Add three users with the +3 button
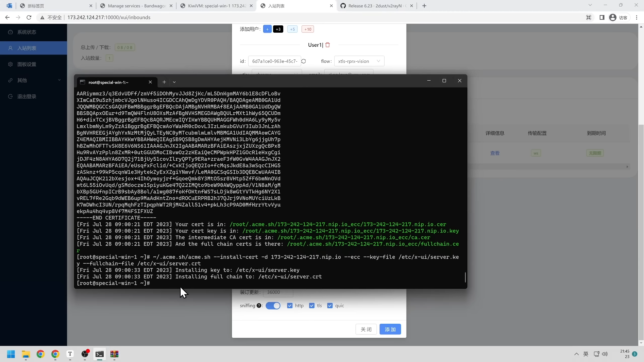The image size is (644, 362). click(278, 29)
